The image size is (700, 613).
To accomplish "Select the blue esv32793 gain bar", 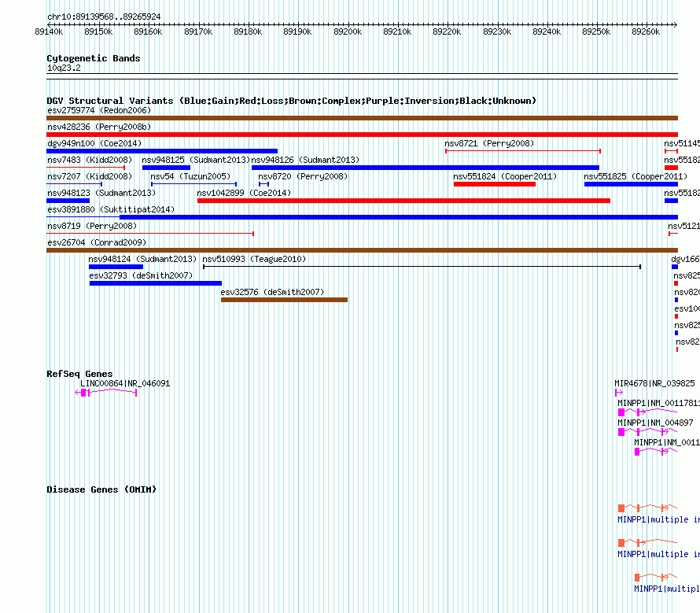I will [x=156, y=283].
